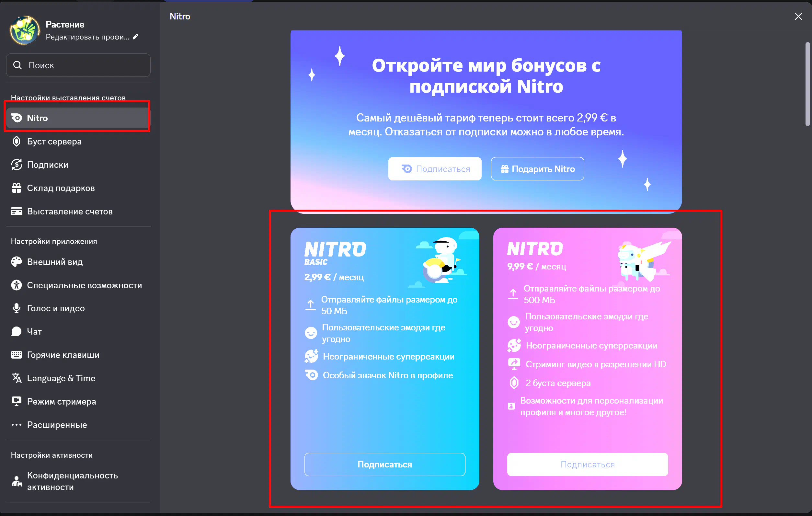Click the Подписки dollar-cycle icon
The image size is (812, 516).
pyautogui.click(x=16, y=165)
